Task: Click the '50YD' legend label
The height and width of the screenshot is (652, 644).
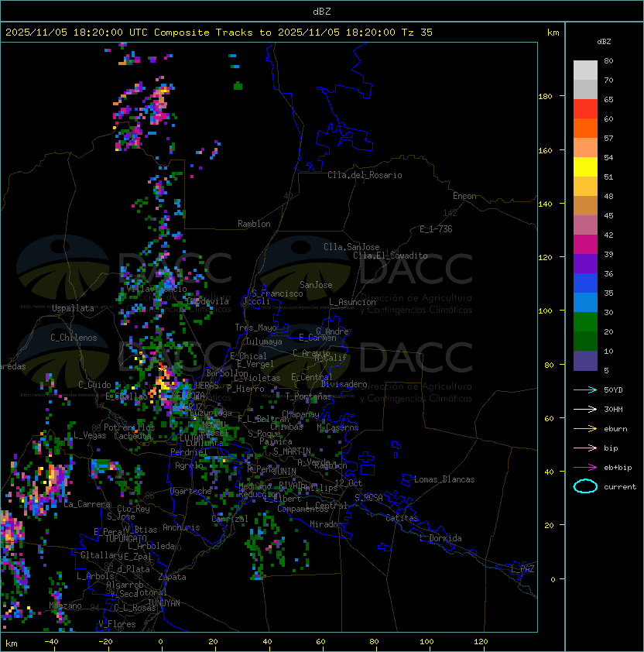Action: pyautogui.click(x=613, y=390)
